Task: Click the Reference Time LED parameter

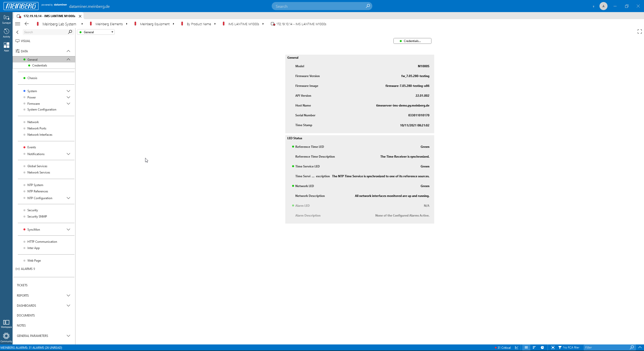Action: coord(309,147)
